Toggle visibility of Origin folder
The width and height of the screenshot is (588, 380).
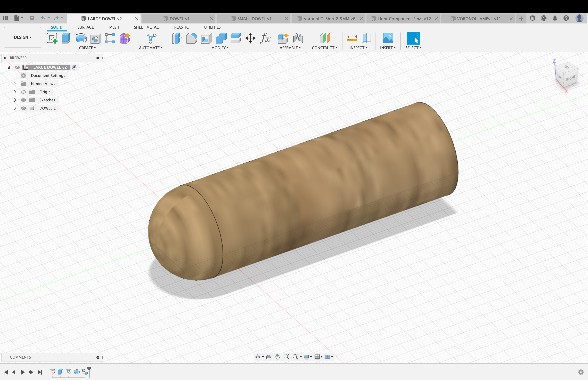24,92
